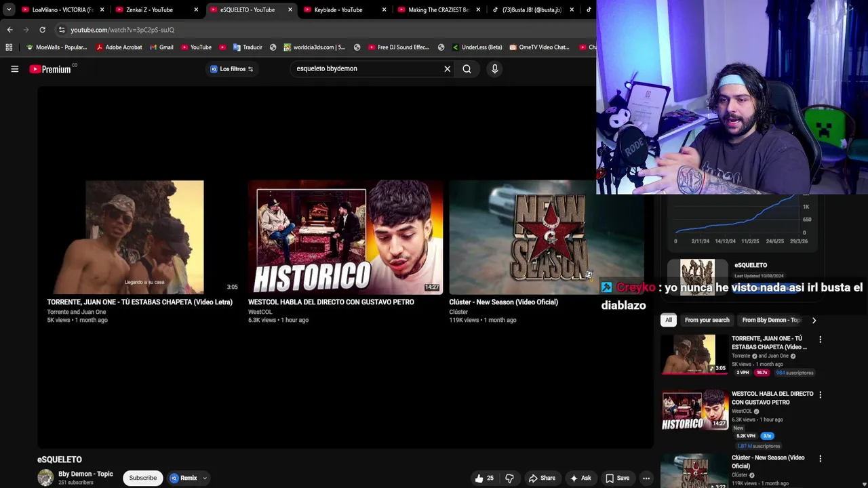Viewport: 868px width, 488px height.
Task: Like the eSQUELETO video
Action: [x=484, y=478]
